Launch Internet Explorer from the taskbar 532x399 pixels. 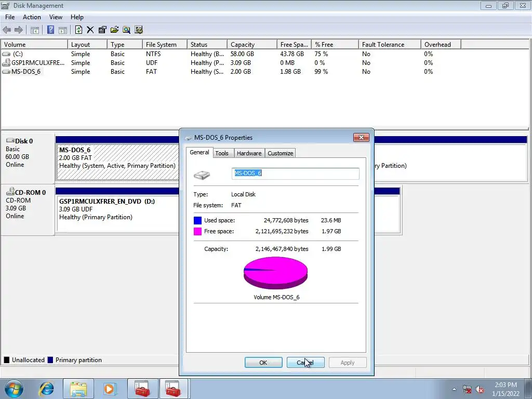pos(46,389)
